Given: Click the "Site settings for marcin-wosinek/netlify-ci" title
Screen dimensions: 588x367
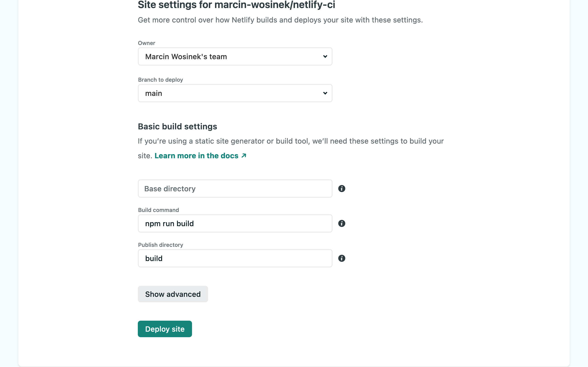Looking at the screenshot, I should pos(236,5).
